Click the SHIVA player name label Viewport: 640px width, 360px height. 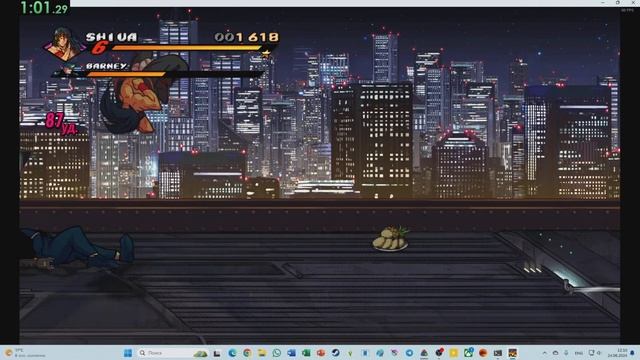[111, 37]
